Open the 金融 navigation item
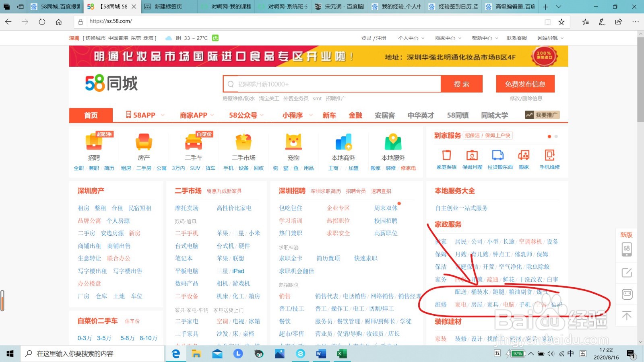Viewport: 644px width, 362px height. coord(355,115)
